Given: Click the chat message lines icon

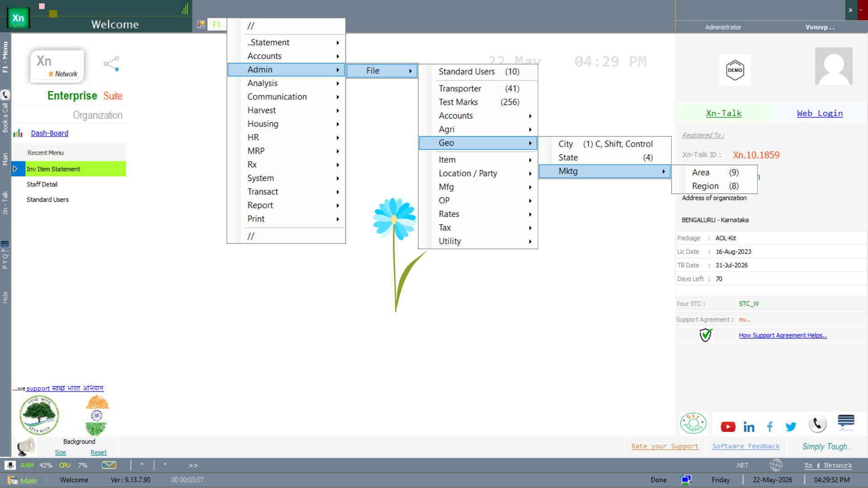Looking at the screenshot, I should pos(846,422).
